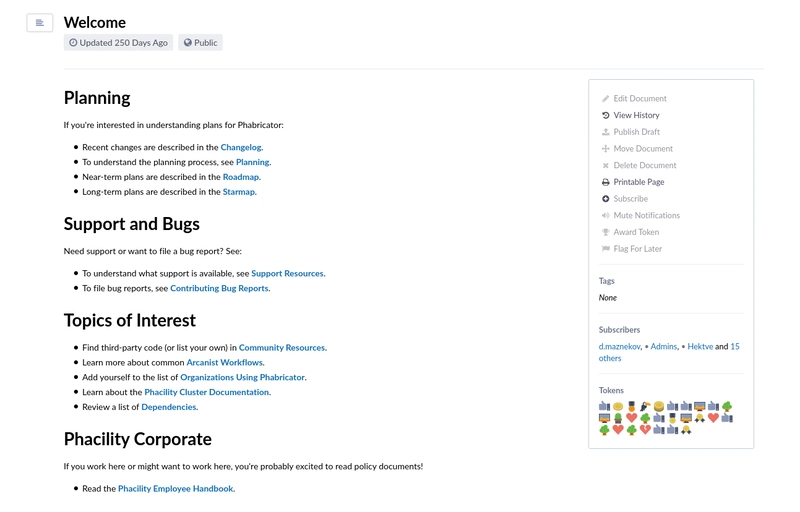Open the d.maznekov subscriber profile
800x512 pixels.
[620, 346]
